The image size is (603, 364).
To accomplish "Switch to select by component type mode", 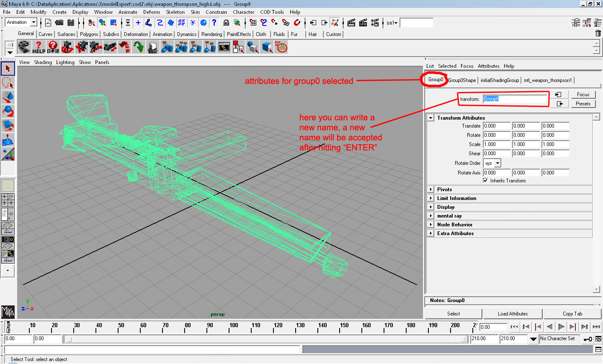I will tap(113, 23).
